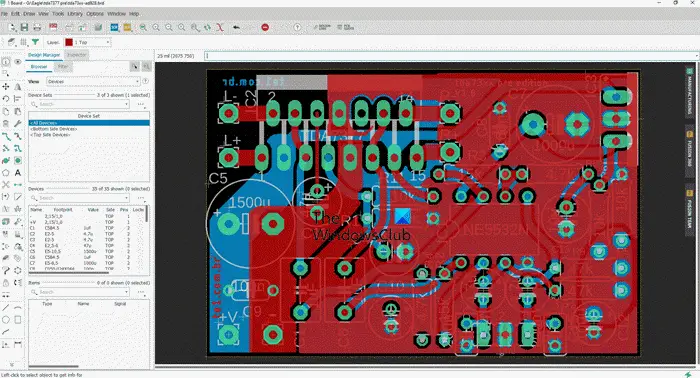Click the SCR script icon

[115, 27]
